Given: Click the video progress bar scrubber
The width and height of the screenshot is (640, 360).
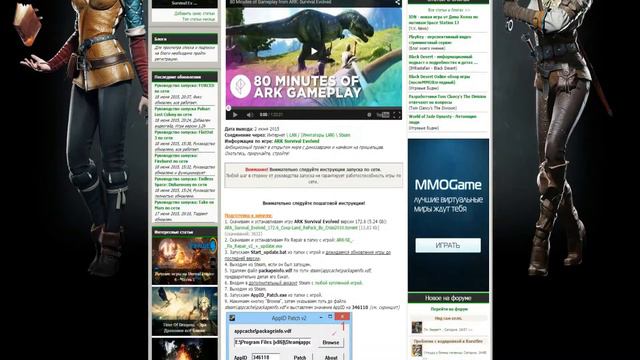Looking at the screenshot, I should pyautogui.click(x=229, y=108).
